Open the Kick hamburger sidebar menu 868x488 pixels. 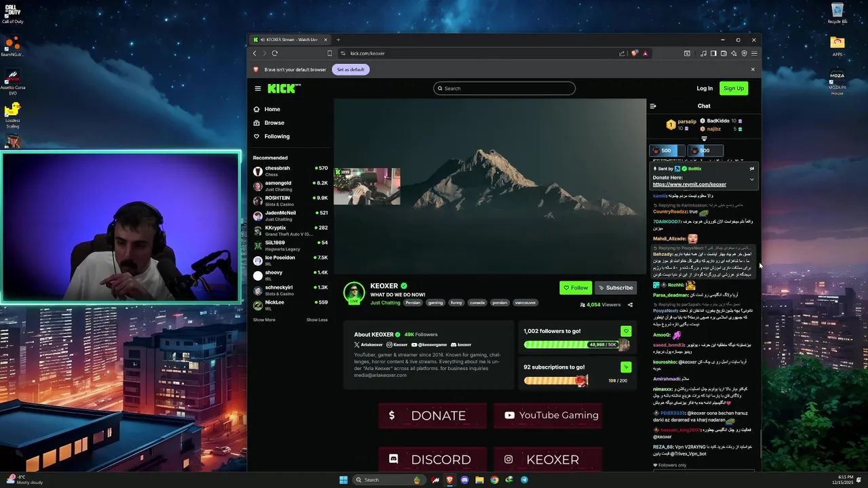(258, 88)
